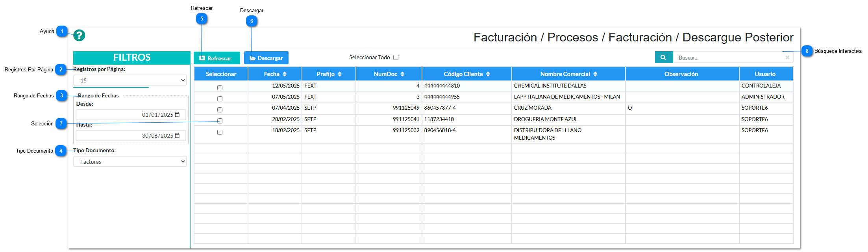The height and width of the screenshot is (252, 868).
Task: Clear the search box with the X icon
Action: pyautogui.click(x=787, y=58)
